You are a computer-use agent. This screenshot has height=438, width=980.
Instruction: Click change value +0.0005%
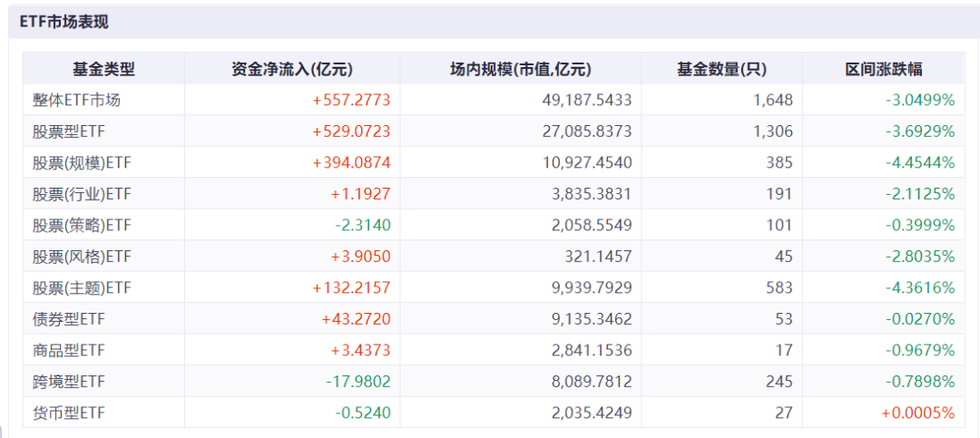(x=918, y=413)
